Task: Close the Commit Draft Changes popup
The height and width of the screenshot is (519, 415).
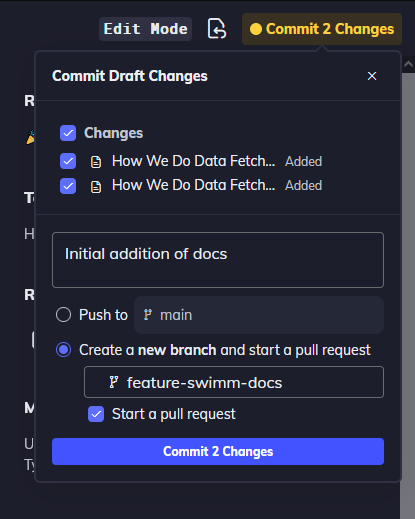Action: pyautogui.click(x=372, y=76)
